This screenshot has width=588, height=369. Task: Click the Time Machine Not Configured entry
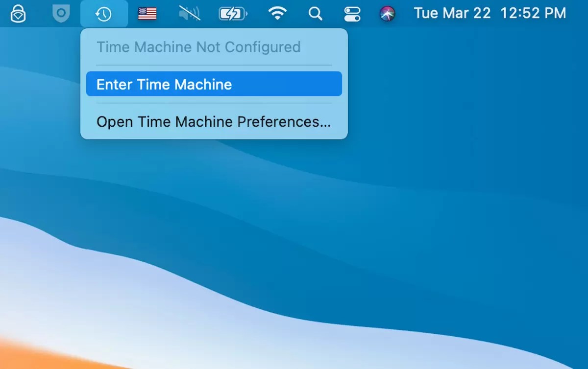coord(198,47)
